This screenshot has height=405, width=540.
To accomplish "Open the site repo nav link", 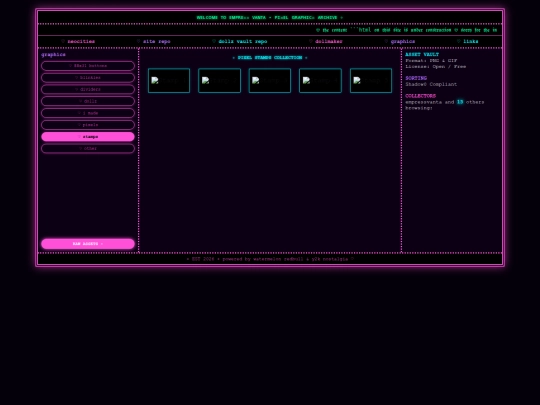I will coord(154,41).
